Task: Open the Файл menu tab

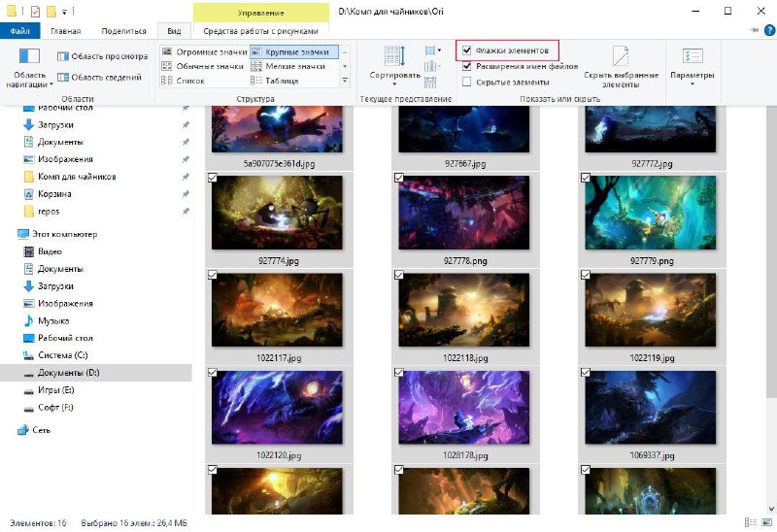Action: 19,31
